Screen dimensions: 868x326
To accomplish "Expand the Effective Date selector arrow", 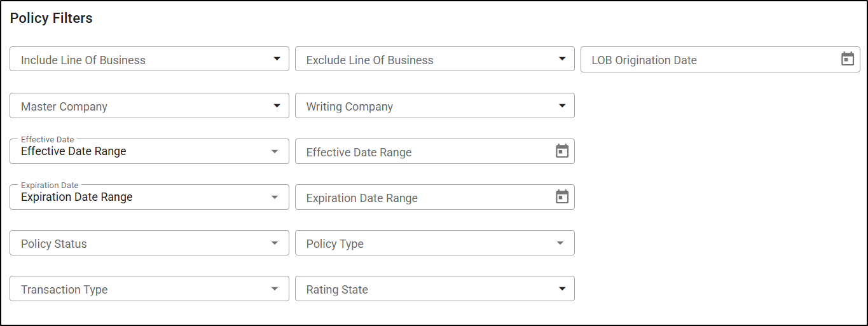I will click(x=275, y=152).
